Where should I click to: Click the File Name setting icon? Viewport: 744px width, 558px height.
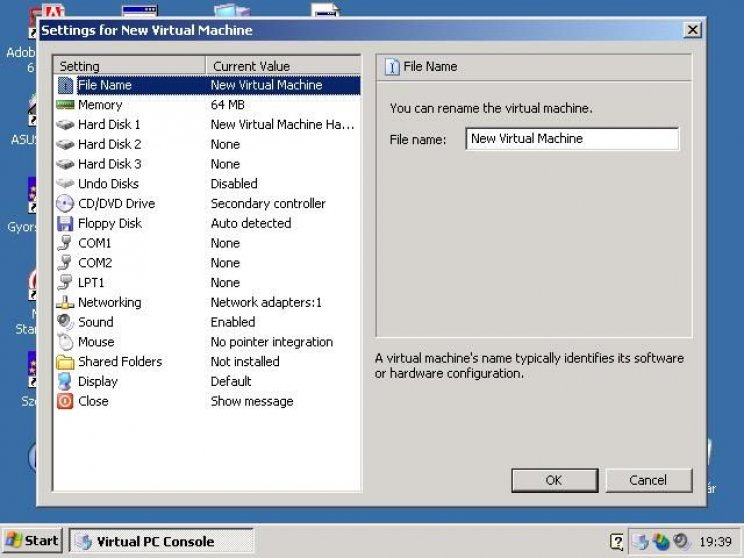(65, 85)
